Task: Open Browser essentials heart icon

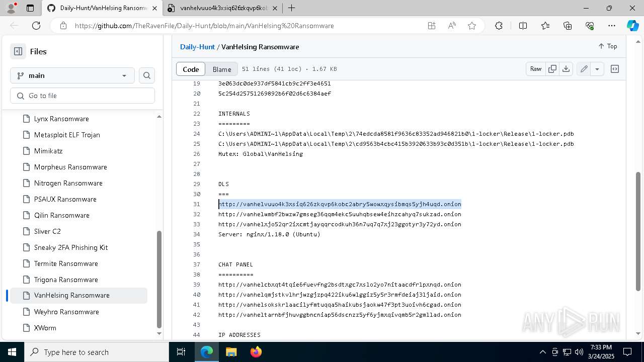Action: (590, 26)
